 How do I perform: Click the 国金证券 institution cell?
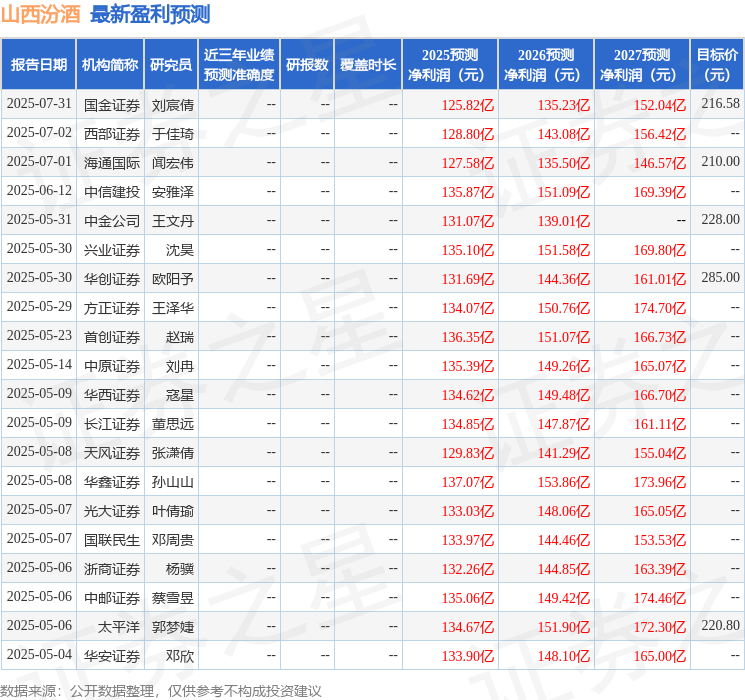(112, 105)
